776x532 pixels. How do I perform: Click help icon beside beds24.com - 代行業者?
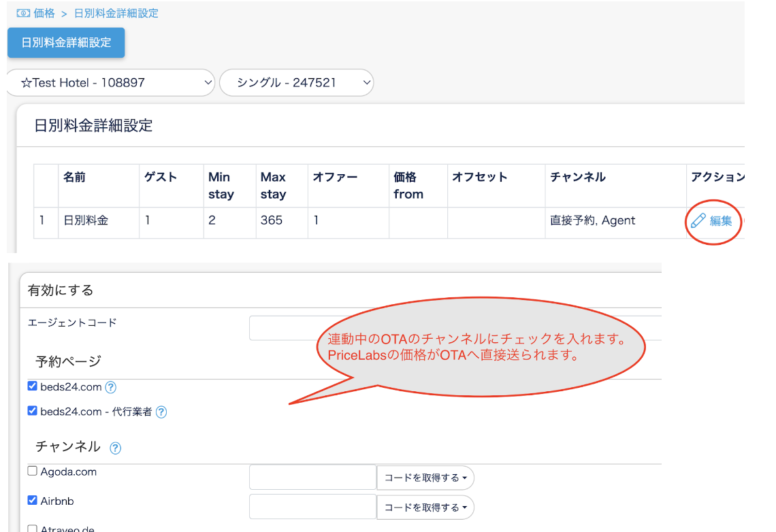click(161, 412)
